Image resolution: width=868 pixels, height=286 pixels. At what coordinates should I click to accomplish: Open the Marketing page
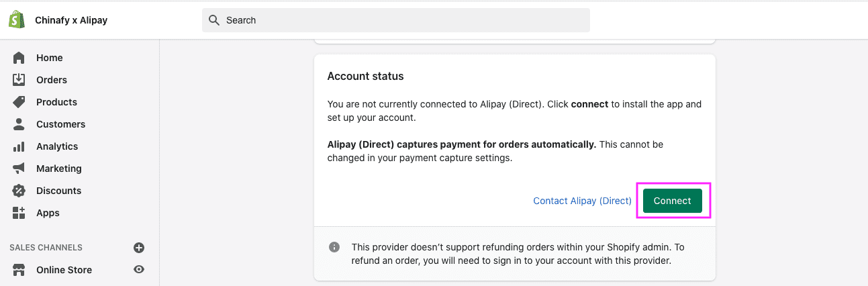59,169
